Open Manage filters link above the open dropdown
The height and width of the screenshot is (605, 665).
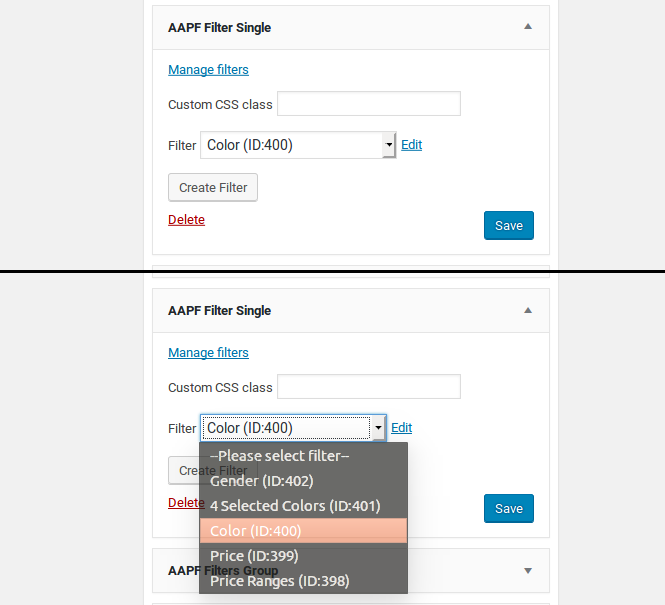pos(208,353)
